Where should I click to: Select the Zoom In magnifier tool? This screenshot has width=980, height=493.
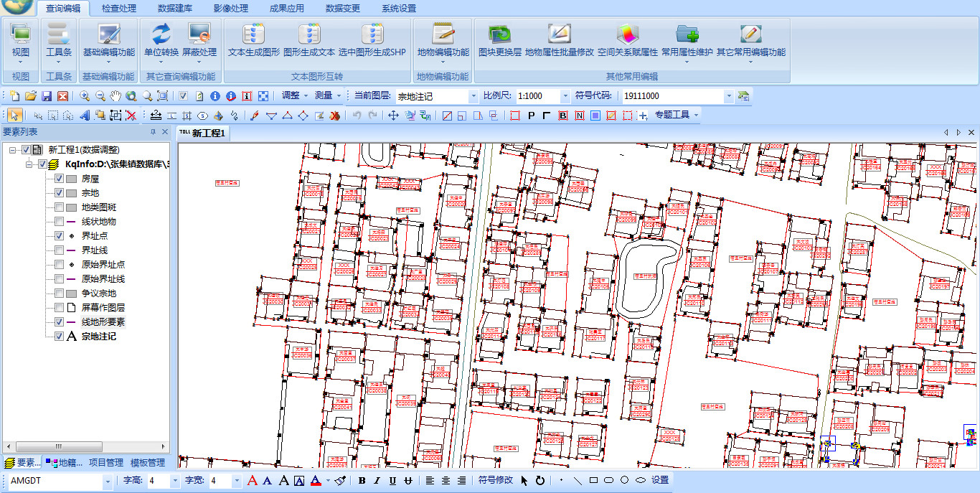(85, 96)
